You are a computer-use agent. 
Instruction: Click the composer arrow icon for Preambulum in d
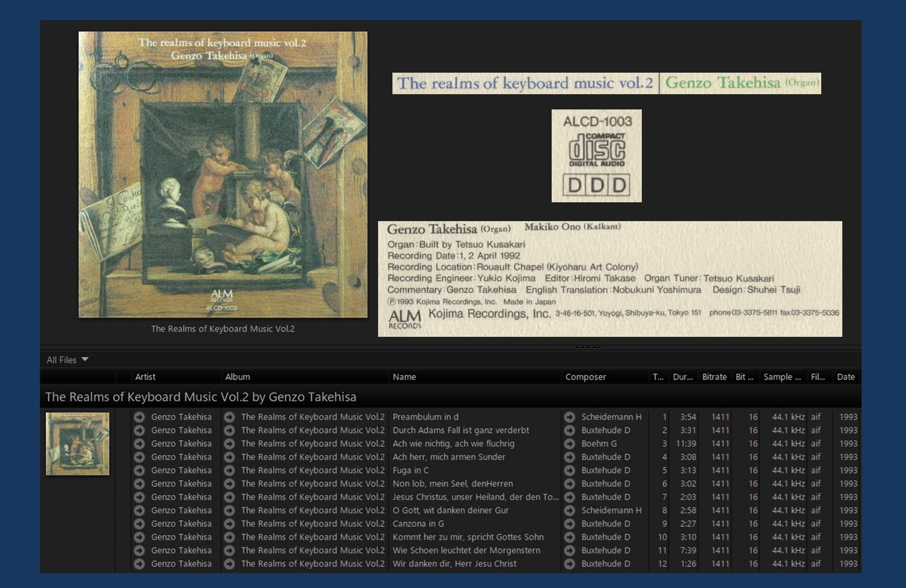point(570,417)
